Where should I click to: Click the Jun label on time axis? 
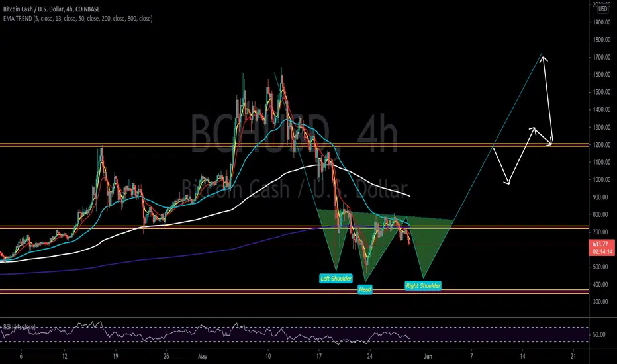[428, 357]
